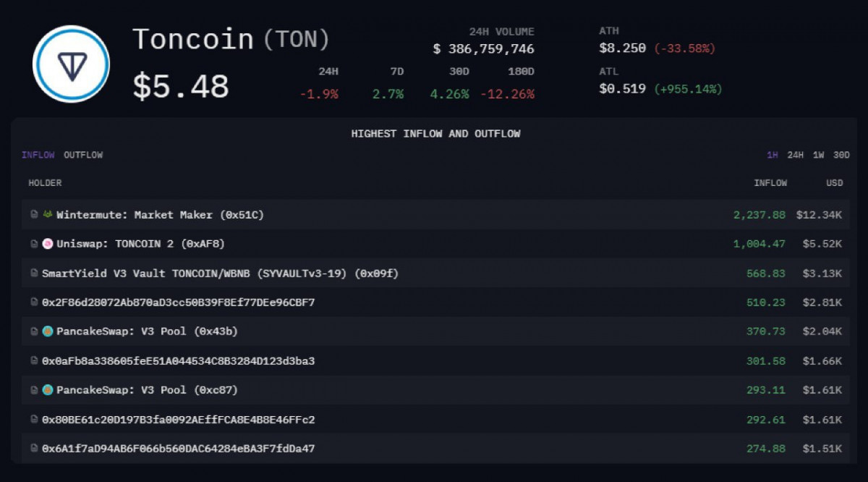Click contract icon beside 0x6A1f7a address
868x482 pixels.
34,449
